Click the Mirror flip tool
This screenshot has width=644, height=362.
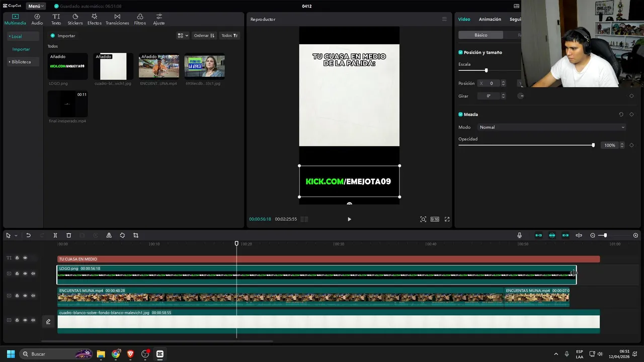coord(109,235)
